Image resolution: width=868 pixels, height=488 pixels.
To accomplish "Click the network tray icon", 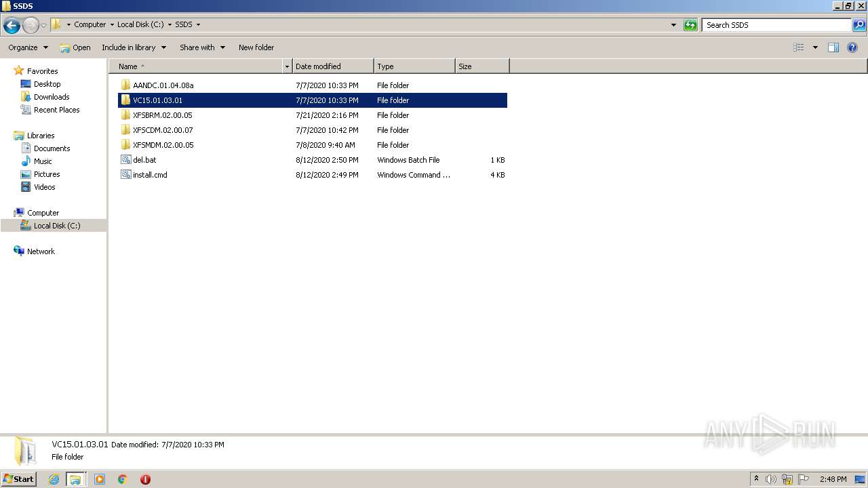I will 787,479.
